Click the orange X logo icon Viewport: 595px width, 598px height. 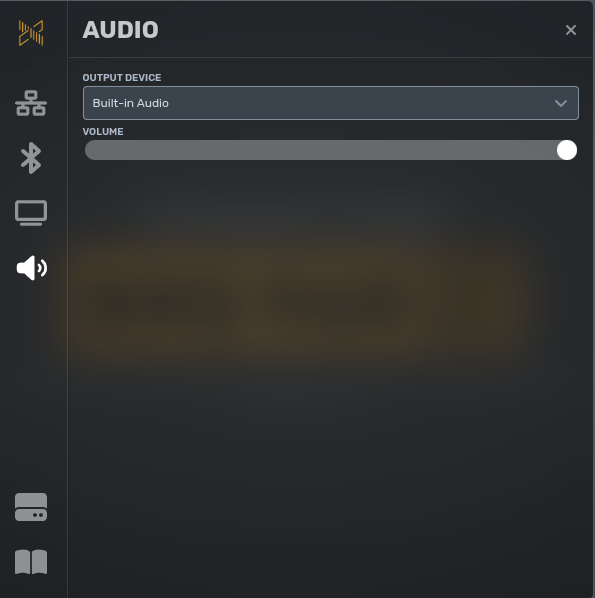(31, 33)
